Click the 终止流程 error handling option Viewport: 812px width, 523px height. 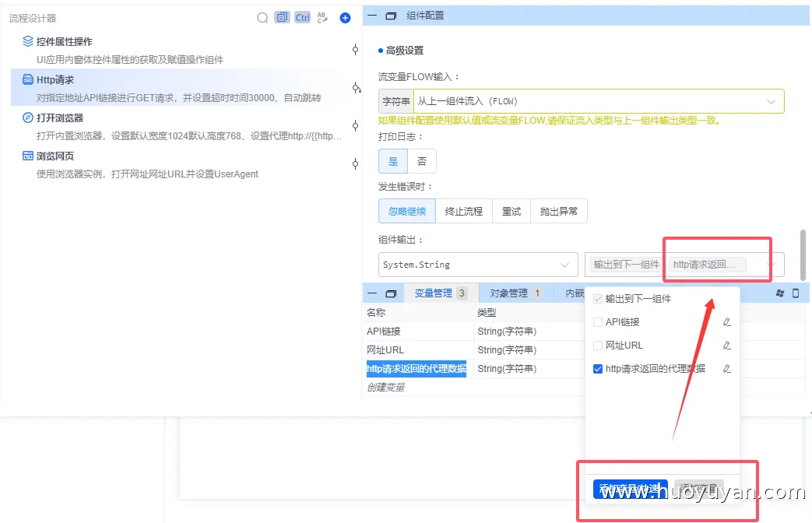pos(465,210)
